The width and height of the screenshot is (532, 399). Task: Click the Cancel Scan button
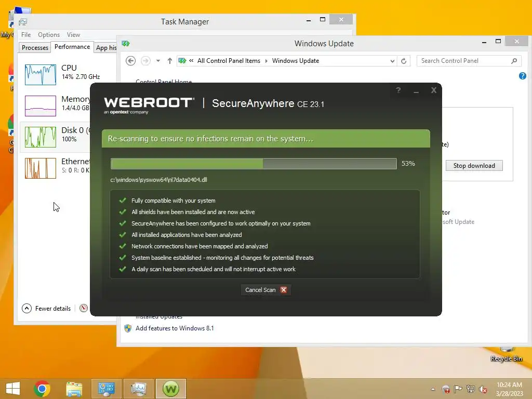tap(266, 290)
